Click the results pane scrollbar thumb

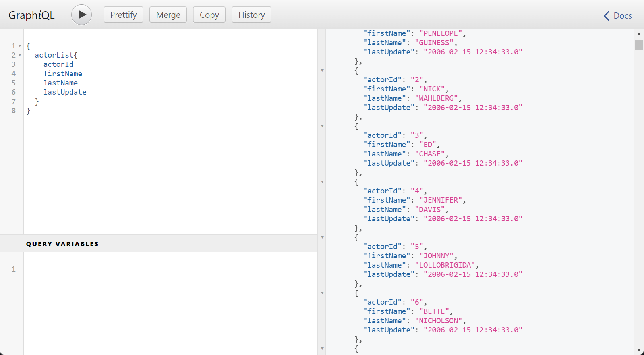pos(639,45)
